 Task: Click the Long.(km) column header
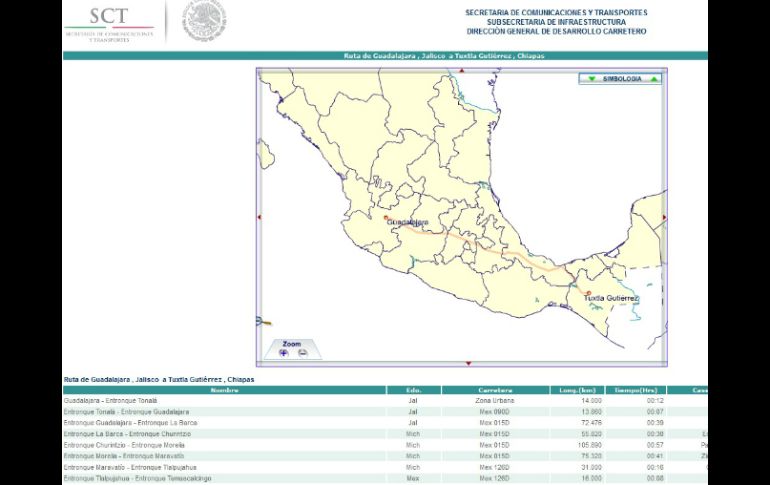pos(577,390)
